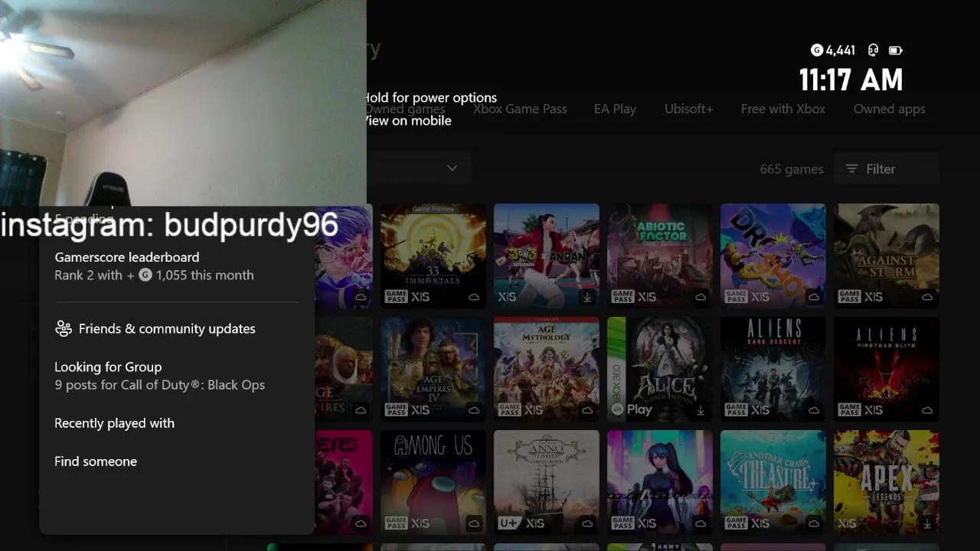The height and width of the screenshot is (551, 980).
Task: Go to the Owned apps tab
Action: (890, 109)
